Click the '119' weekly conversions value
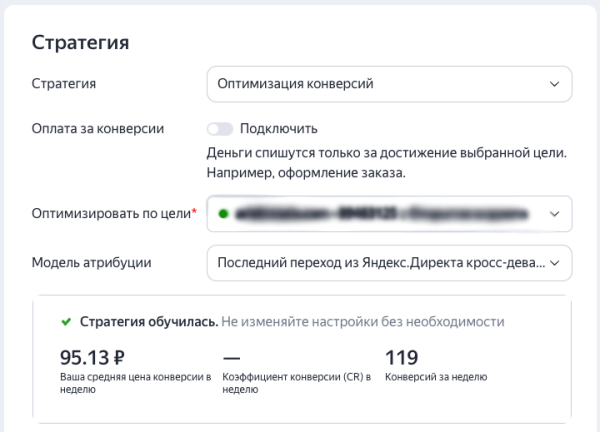Image resolution: width=600 pixels, height=432 pixels. coord(401,358)
